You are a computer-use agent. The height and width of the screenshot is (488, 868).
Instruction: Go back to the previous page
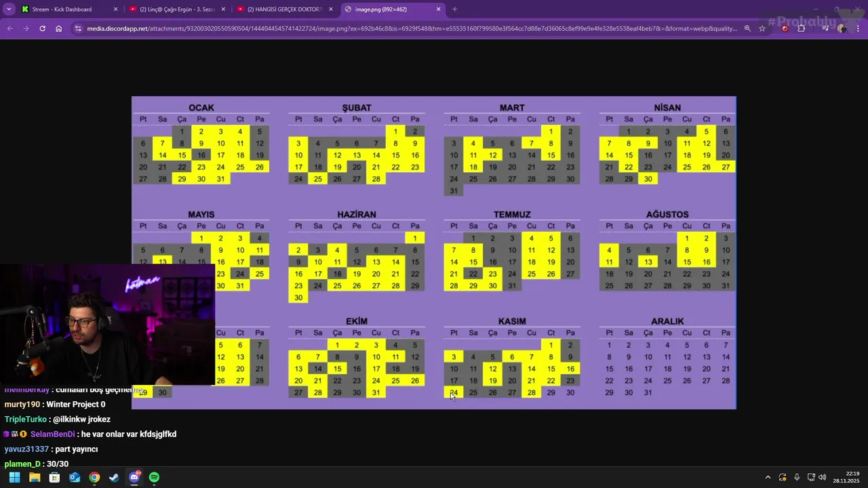(x=9, y=28)
